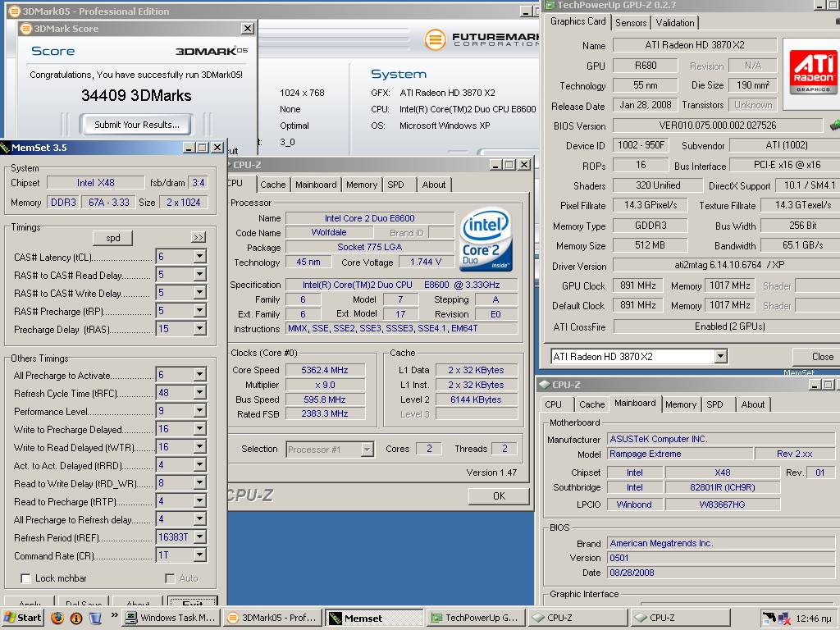The image size is (840, 630).
Task: Open CAS# Latency (tCL) dropdown
Action: coord(199,257)
